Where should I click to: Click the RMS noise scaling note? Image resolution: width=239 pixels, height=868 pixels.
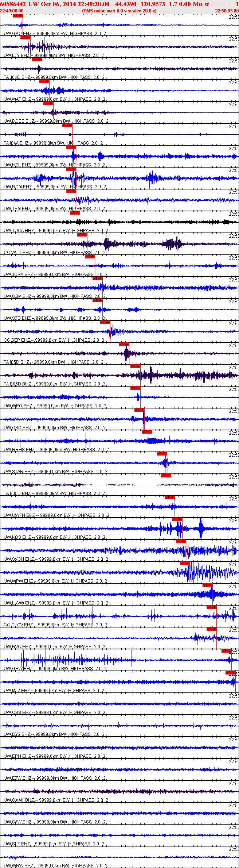pyautogui.click(x=119, y=11)
